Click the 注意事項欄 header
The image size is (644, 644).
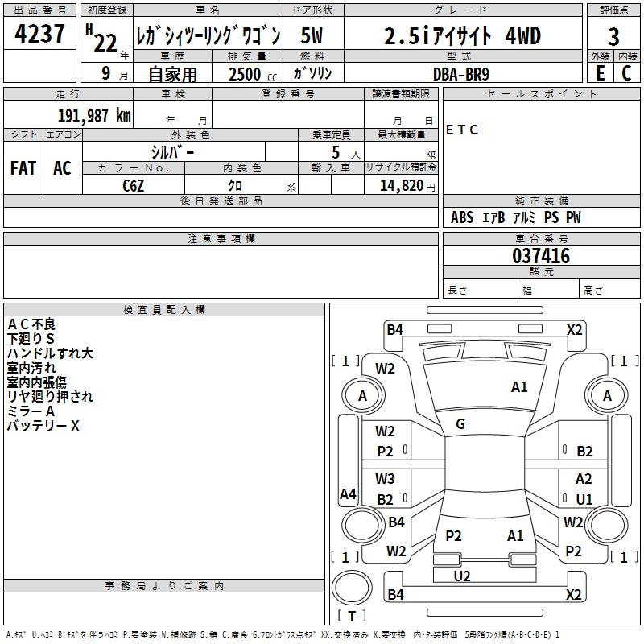click(x=221, y=238)
